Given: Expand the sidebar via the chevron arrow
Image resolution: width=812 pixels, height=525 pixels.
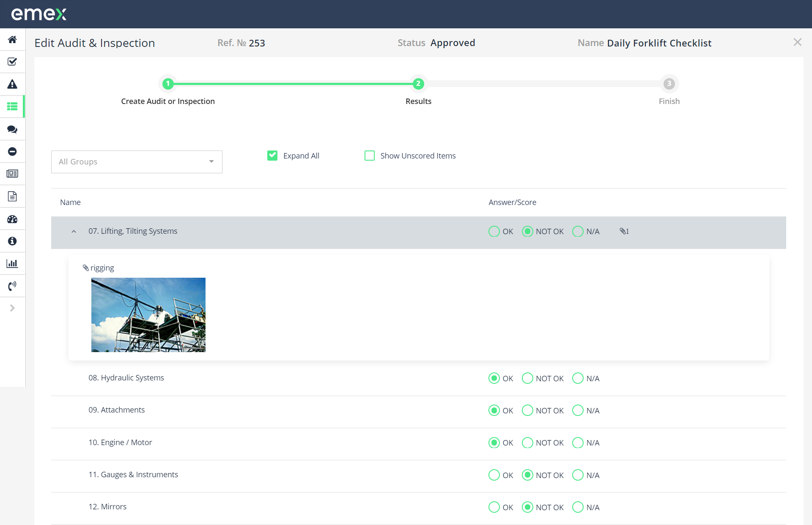Looking at the screenshot, I should click(x=12, y=308).
